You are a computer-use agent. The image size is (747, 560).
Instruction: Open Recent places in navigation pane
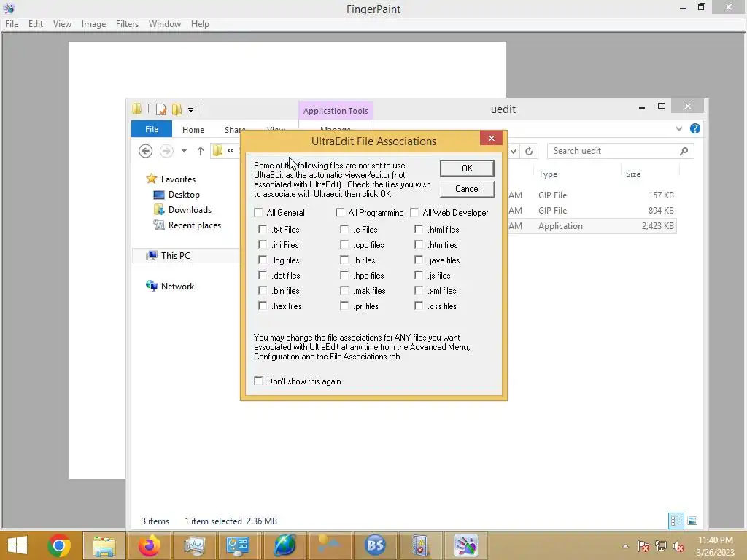tap(194, 225)
